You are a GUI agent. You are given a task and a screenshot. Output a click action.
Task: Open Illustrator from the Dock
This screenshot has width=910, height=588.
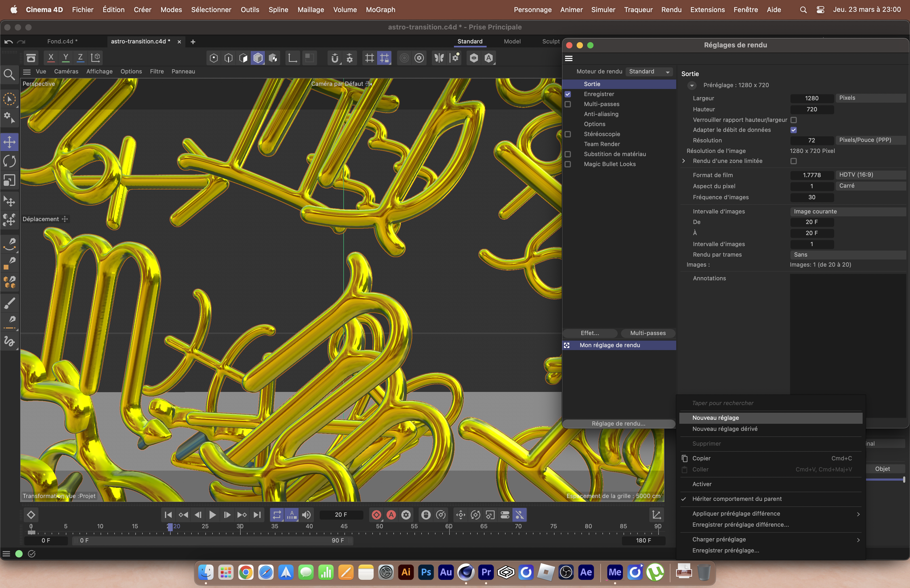tap(406, 572)
